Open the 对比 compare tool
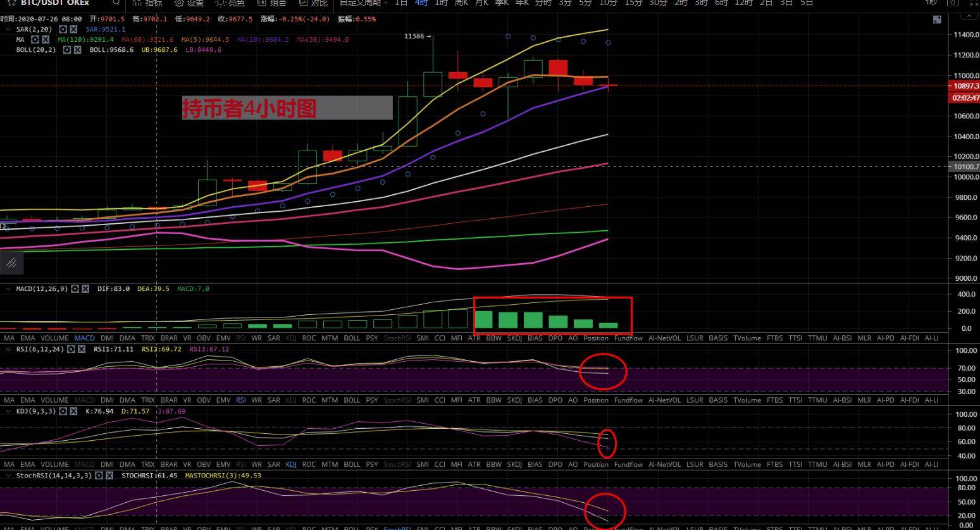Screen dimensions: 980x530 coord(313,3)
